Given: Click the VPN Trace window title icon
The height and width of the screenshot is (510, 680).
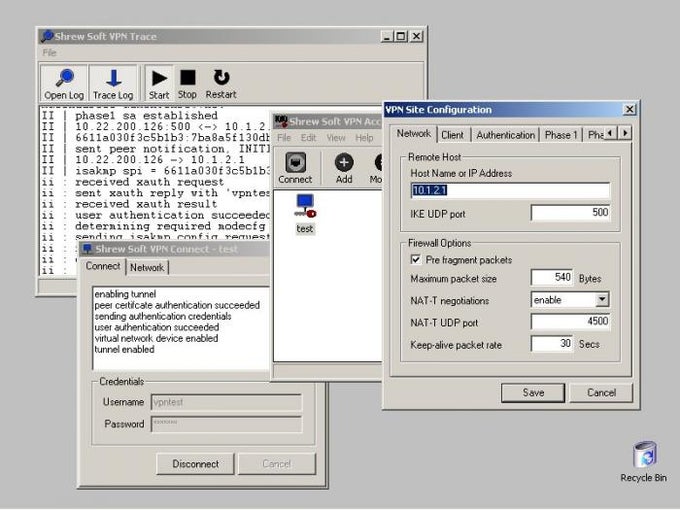Looking at the screenshot, I should pos(47,36).
